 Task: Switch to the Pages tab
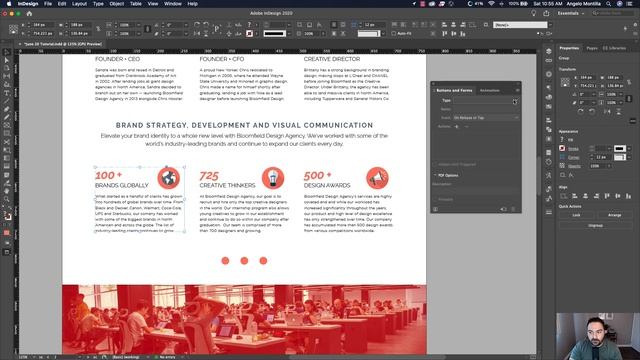pos(592,48)
